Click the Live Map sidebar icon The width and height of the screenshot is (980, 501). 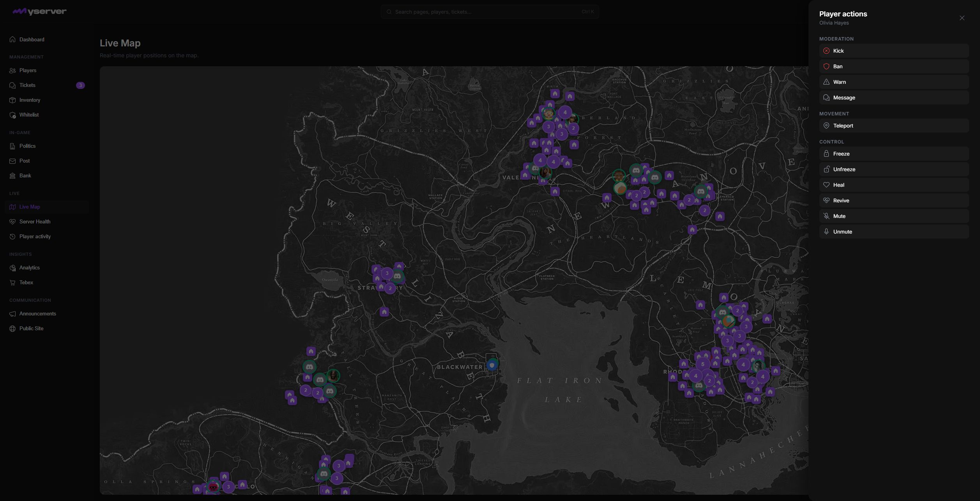tap(12, 207)
